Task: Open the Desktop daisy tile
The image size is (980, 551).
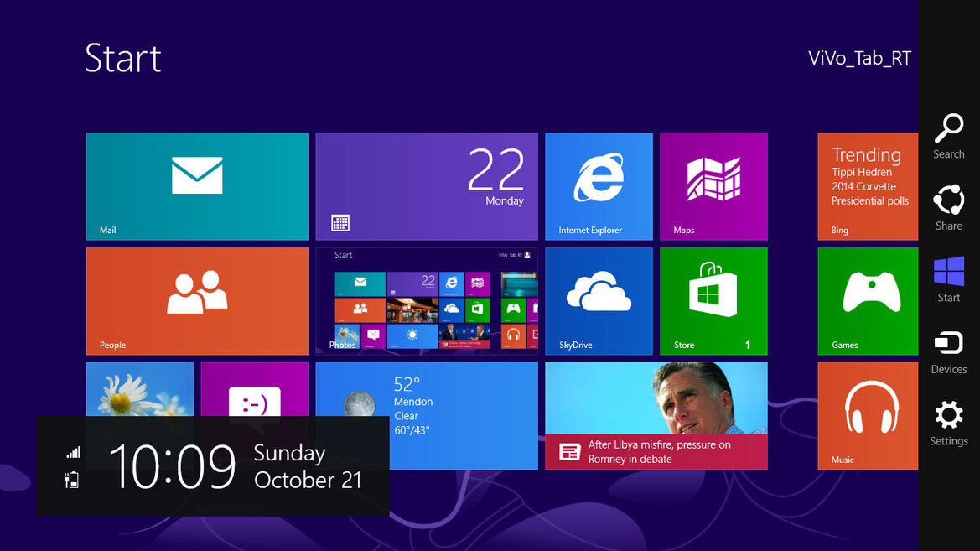Action: [140, 389]
